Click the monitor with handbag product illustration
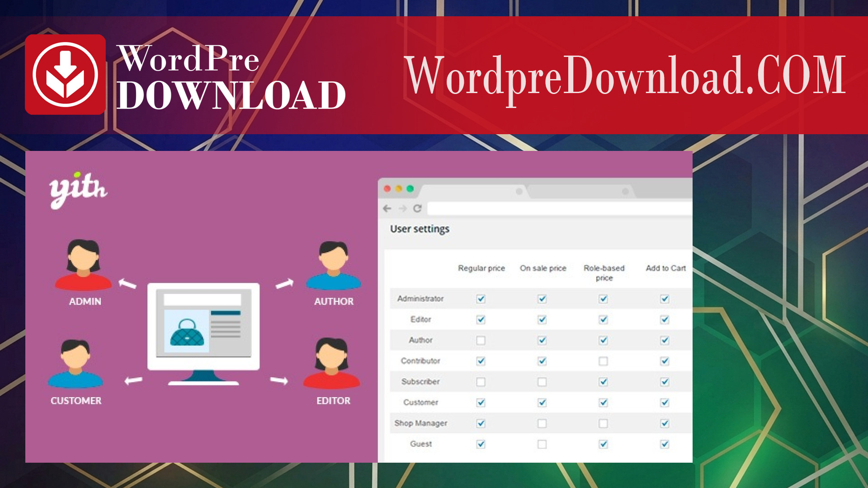Screen dimensions: 868x488 point(203,334)
